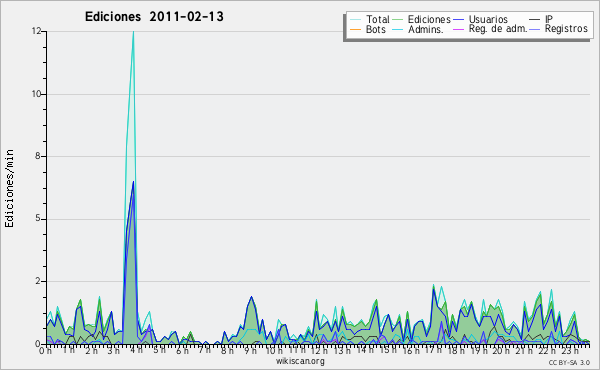Click the '8 h' hour label
The width and height of the screenshot is (600, 370).
pyautogui.click(x=227, y=351)
